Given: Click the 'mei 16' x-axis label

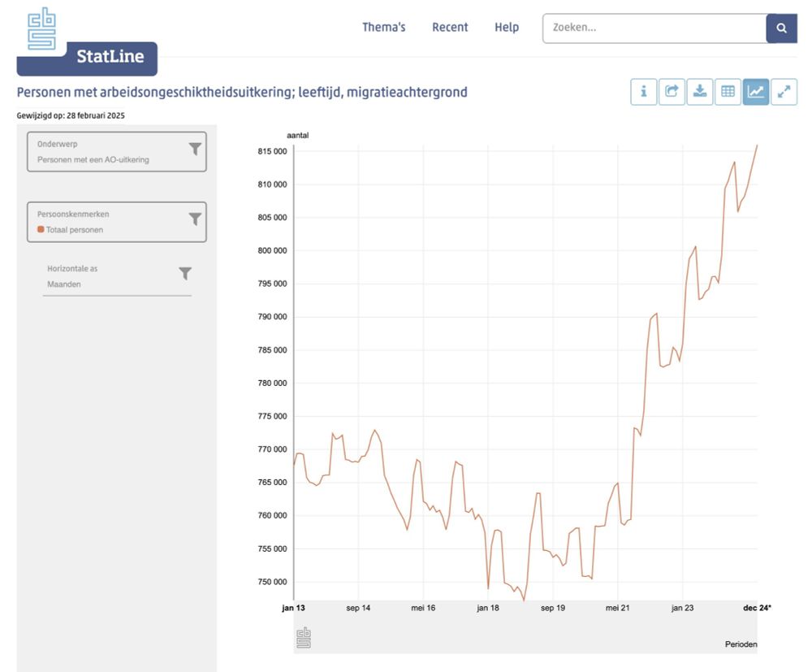Looking at the screenshot, I should 423,608.
